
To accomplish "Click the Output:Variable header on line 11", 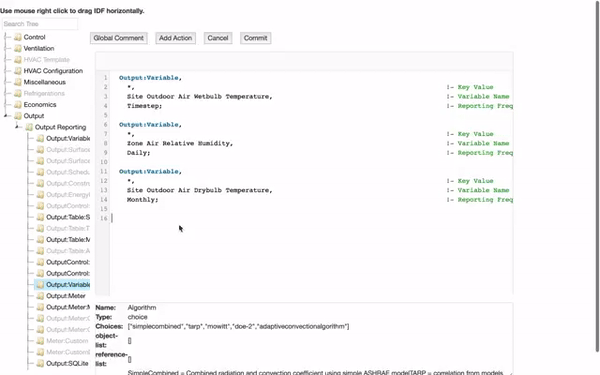I will point(150,171).
